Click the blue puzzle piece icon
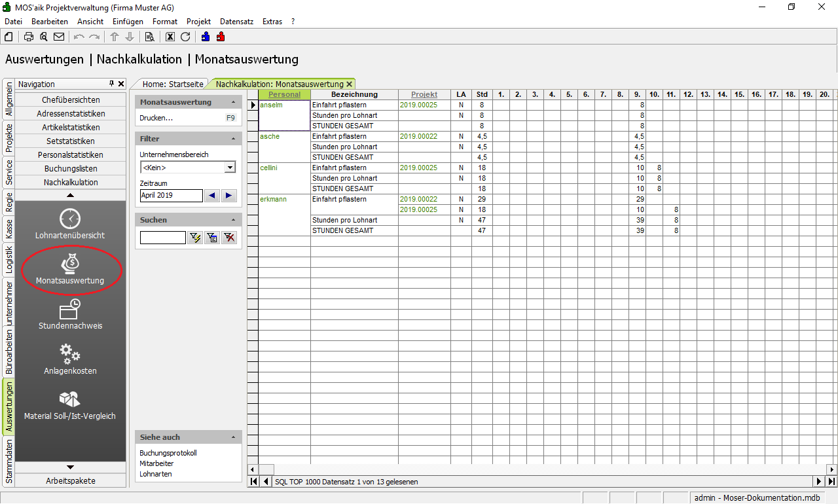Screen dimensions: 838x504 coord(206,37)
